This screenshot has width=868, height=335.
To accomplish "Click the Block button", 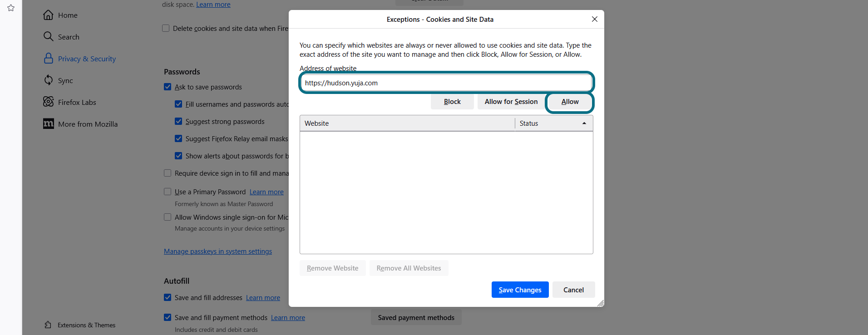I will point(452,102).
